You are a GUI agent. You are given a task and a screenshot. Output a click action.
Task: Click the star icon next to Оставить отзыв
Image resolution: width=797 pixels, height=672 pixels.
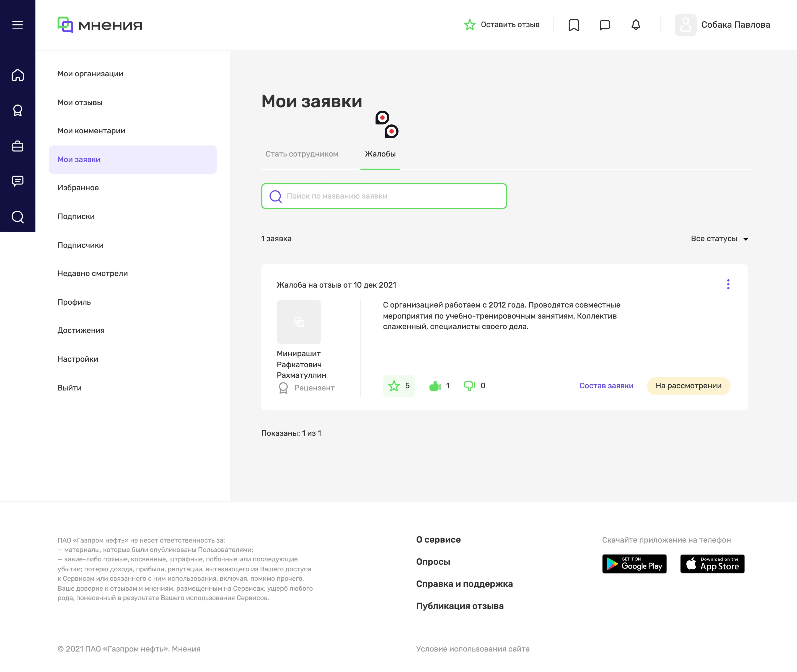pos(470,24)
